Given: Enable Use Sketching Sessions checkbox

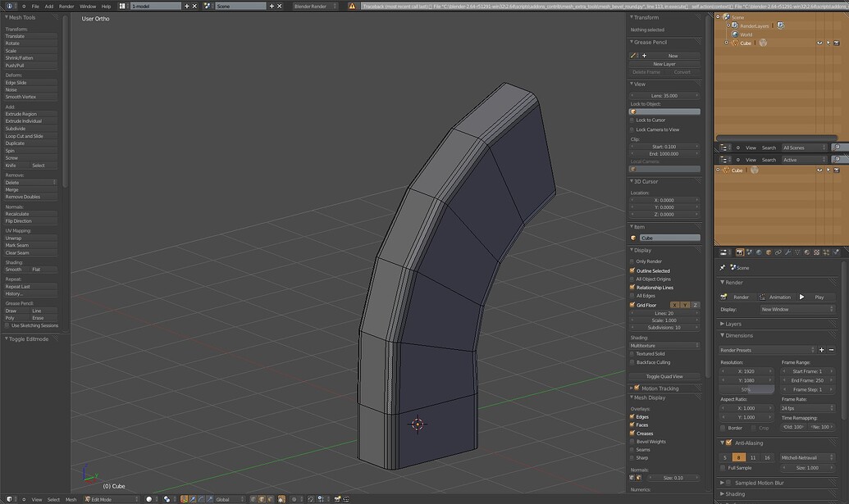Looking at the screenshot, I should 7,325.
